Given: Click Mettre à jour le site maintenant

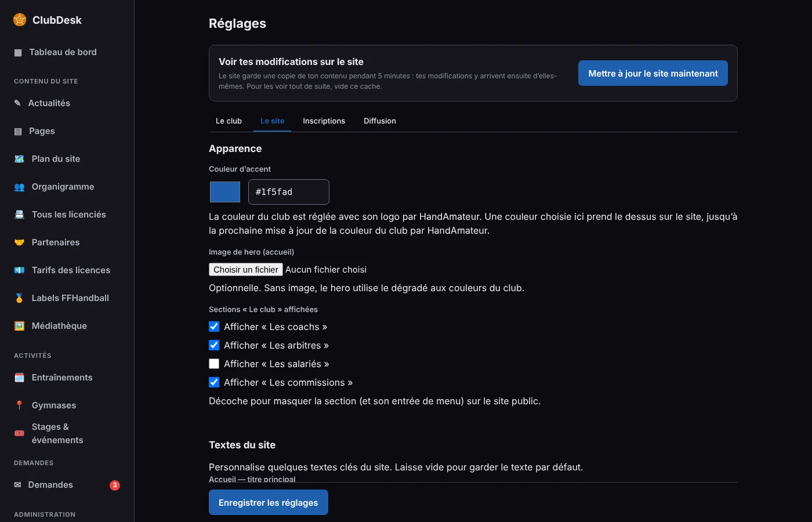Looking at the screenshot, I should pos(653,73).
